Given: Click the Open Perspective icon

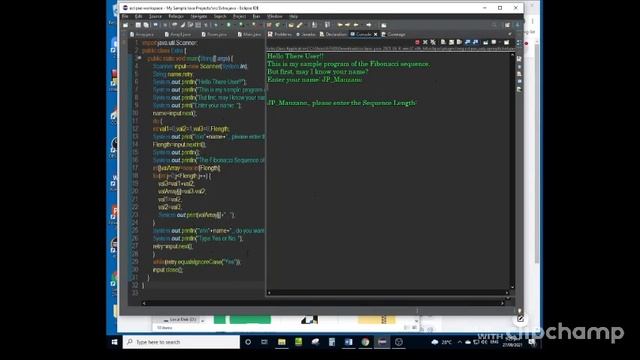Looking at the screenshot, I should click(x=507, y=25).
